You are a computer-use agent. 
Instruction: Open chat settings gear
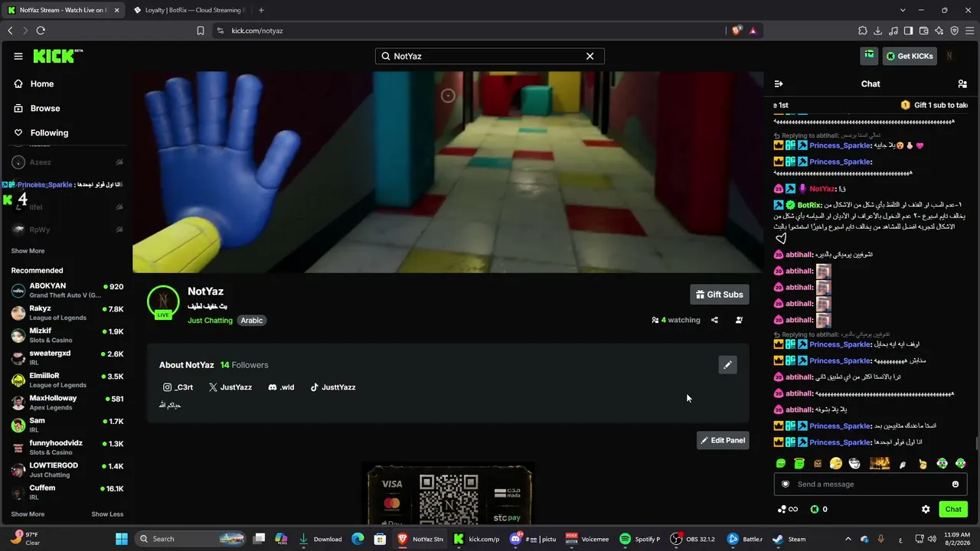click(926, 510)
